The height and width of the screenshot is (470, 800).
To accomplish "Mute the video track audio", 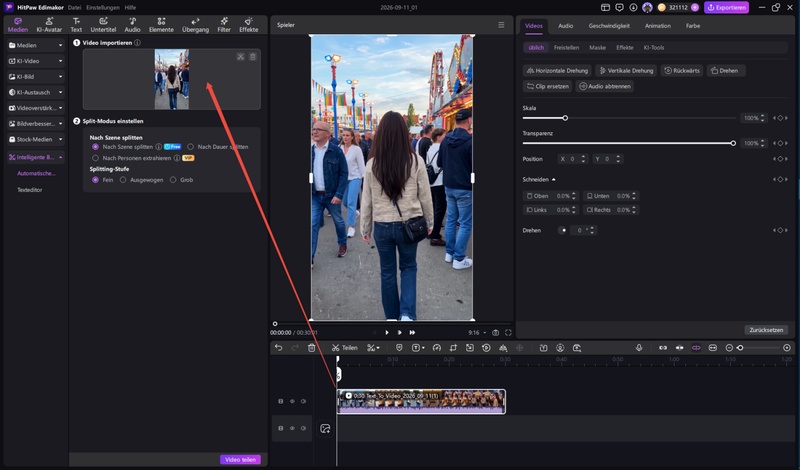I will 304,401.
